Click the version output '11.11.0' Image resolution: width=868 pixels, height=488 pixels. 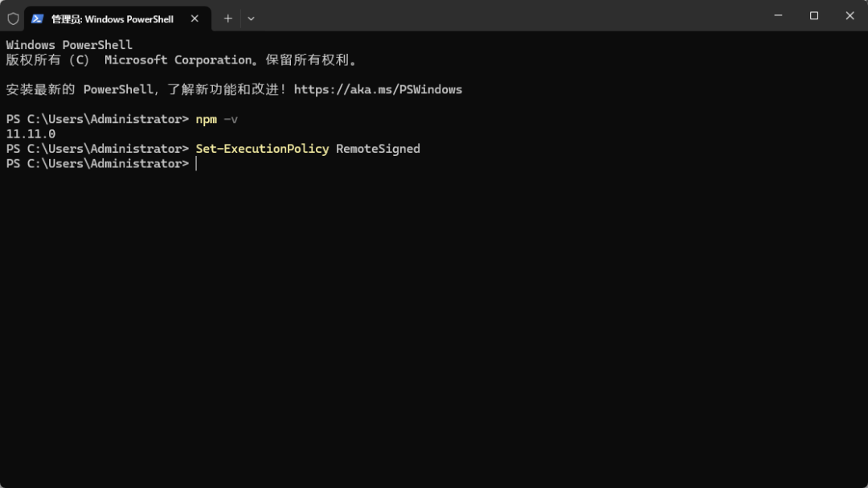pyautogui.click(x=31, y=134)
